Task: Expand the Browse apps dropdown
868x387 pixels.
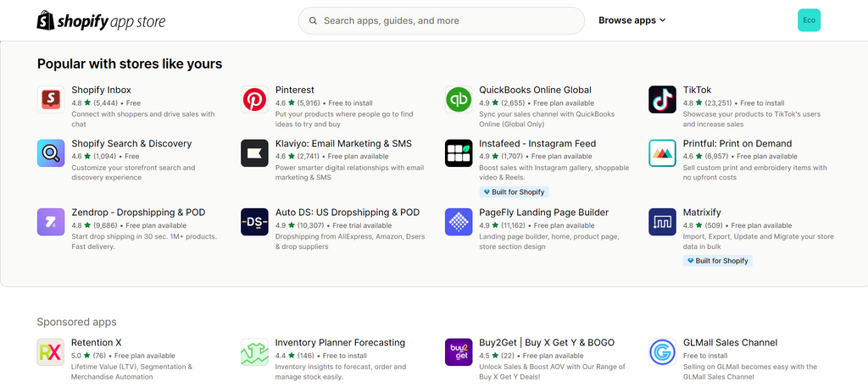Action: tap(632, 20)
